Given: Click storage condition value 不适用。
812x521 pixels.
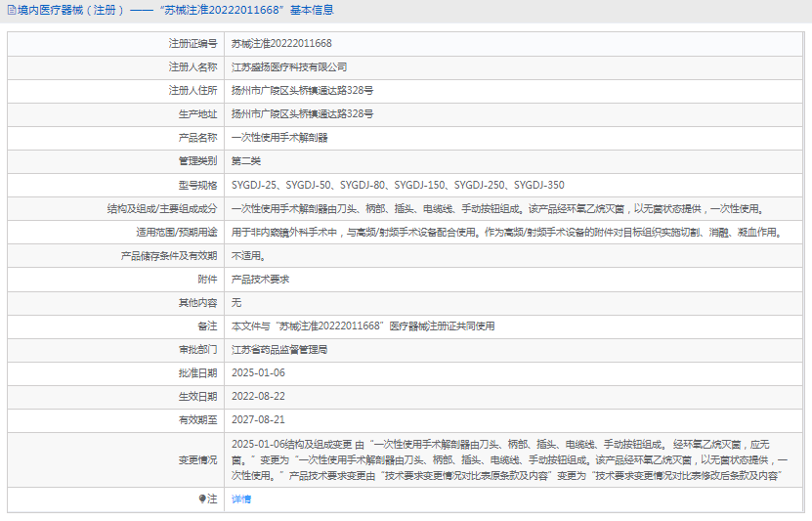Looking at the screenshot, I should pos(248,255).
